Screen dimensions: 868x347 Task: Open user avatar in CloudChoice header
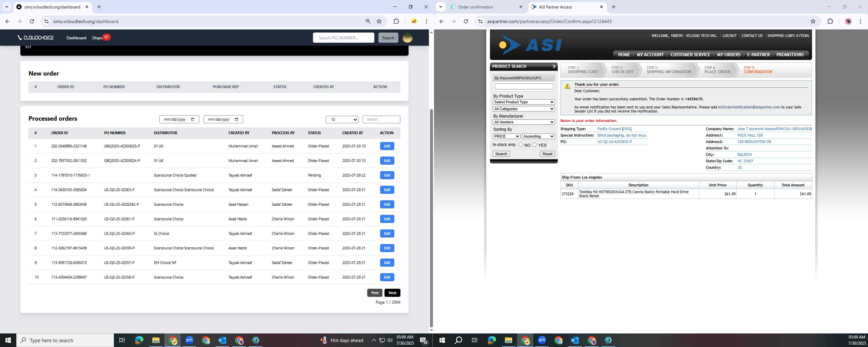coord(408,38)
